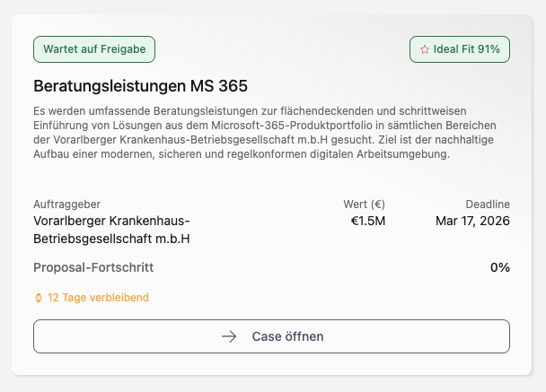Open the Beratungsleistungen MS 365 title
546x392 pixels.
click(140, 86)
